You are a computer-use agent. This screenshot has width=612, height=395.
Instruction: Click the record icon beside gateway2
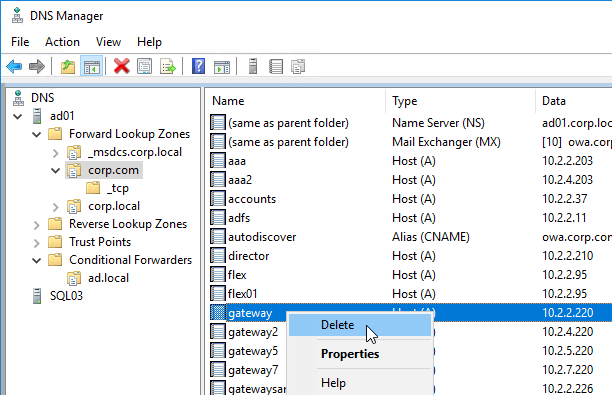click(218, 332)
